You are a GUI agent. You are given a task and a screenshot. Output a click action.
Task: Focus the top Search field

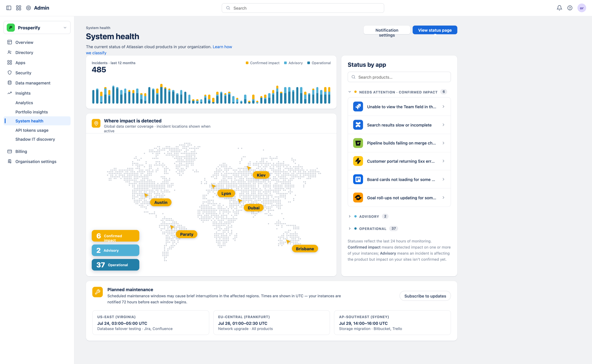(303, 8)
